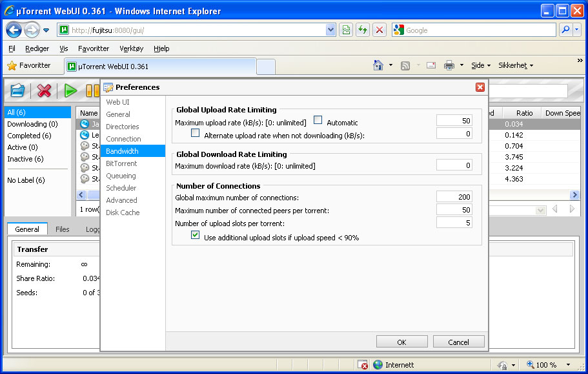588x374 pixels.
Task: Click the OK button in Preferences
Action: point(401,342)
